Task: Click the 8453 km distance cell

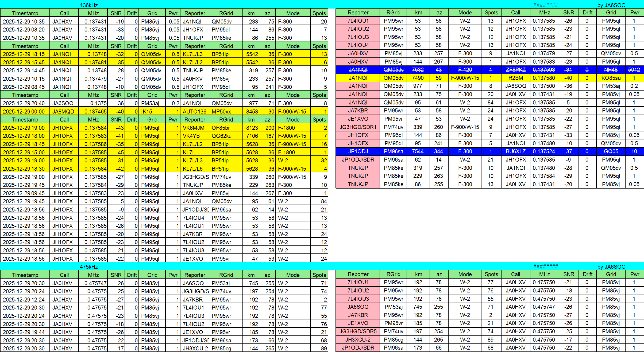Action: 252,112
